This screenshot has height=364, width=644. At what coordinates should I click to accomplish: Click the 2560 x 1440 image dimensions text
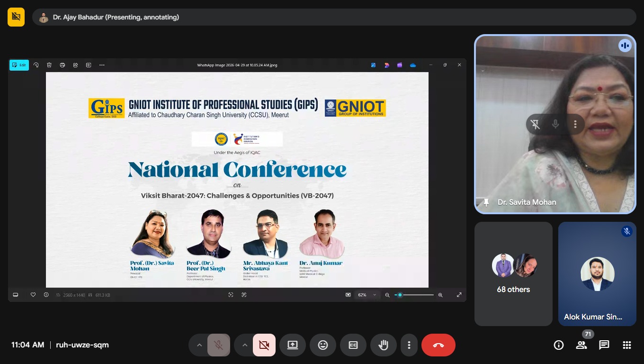pyautogui.click(x=74, y=295)
